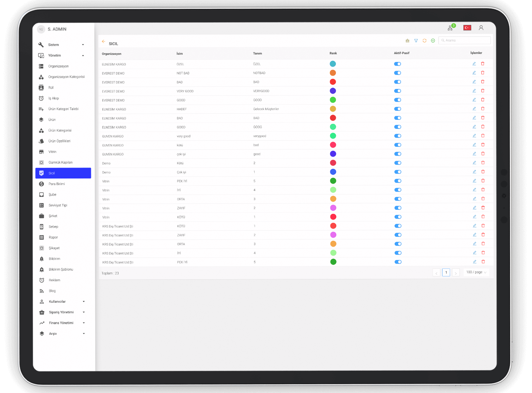Delete the Vitrin PEK İYİ row
This screenshot has height=393, width=532.
pyautogui.click(x=483, y=180)
